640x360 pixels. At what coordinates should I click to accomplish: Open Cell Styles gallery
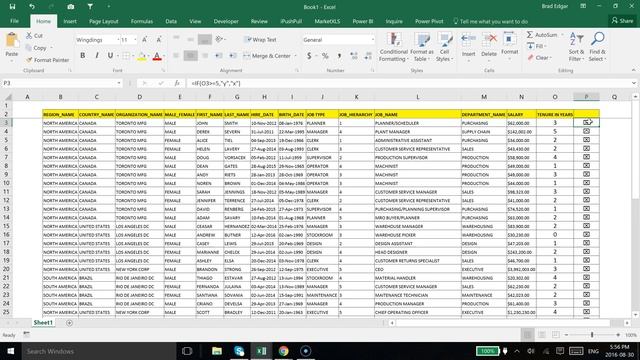444,47
